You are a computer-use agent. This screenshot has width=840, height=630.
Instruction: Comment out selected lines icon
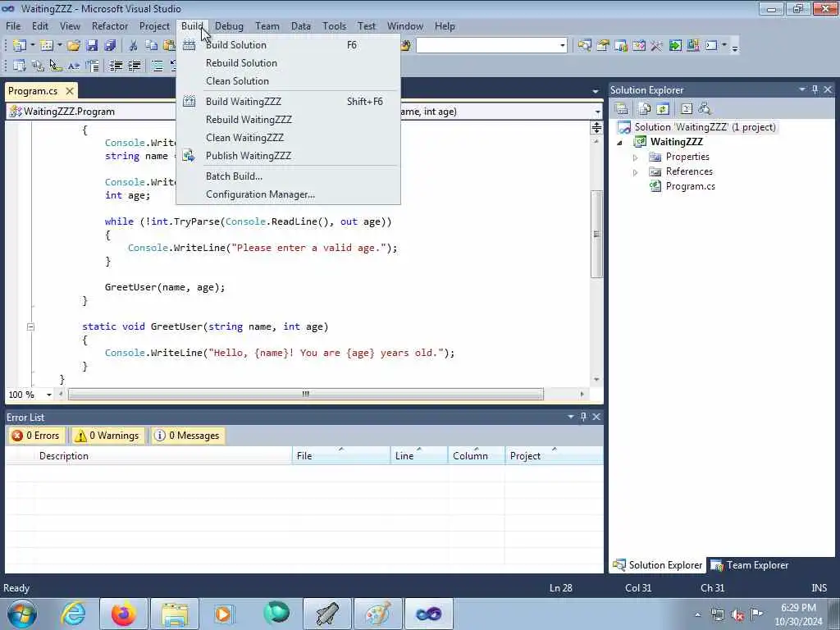click(157, 66)
